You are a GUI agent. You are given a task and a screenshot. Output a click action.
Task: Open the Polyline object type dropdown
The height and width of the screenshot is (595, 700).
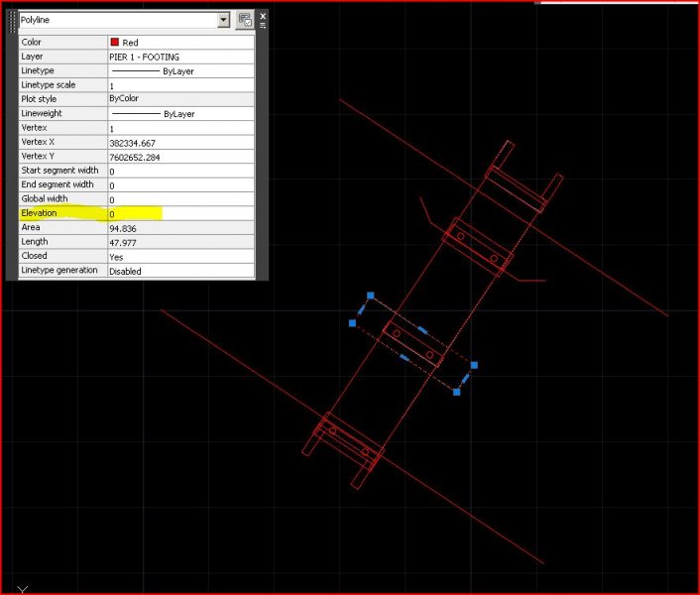click(x=223, y=19)
